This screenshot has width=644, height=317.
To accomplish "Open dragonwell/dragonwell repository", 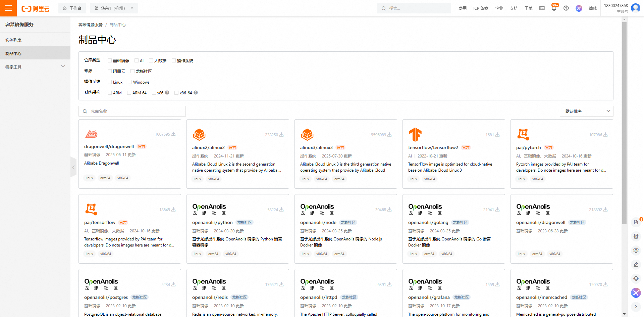I will (x=109, y=146).
